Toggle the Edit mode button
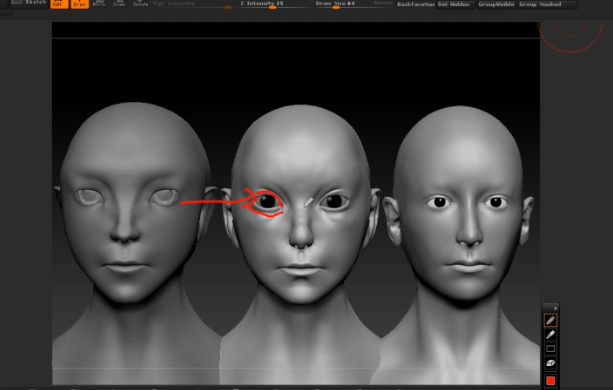Image resolution: width=613 pixels, height=390 pixels. pos(59,4)
